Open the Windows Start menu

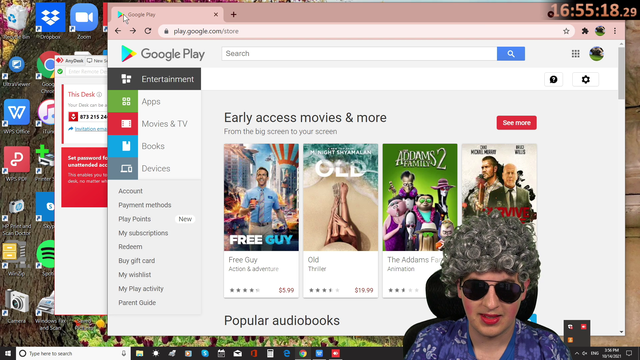tap(8, 353)
